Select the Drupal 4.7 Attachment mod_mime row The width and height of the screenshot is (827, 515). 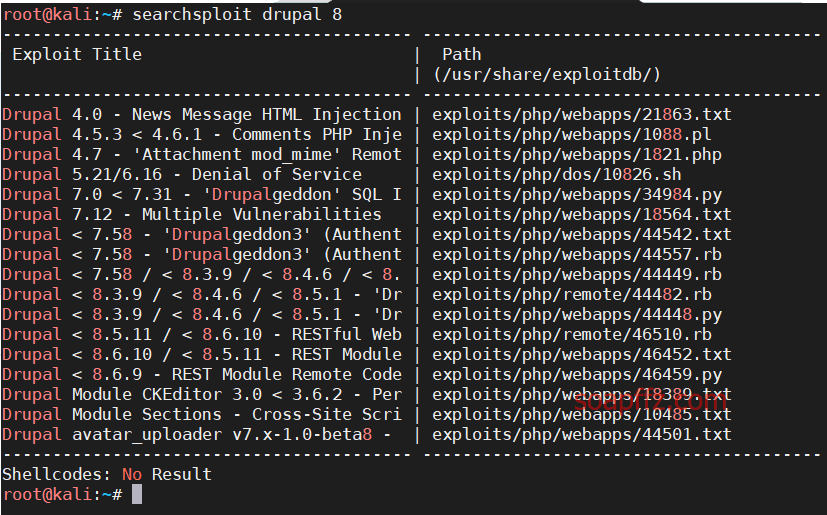pyautogui.click(x=201, y=155)
